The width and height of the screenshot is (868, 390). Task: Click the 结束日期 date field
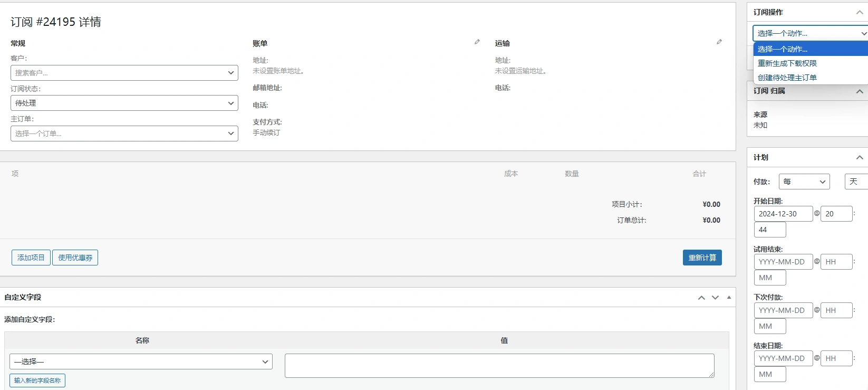(x=784, y=358)
